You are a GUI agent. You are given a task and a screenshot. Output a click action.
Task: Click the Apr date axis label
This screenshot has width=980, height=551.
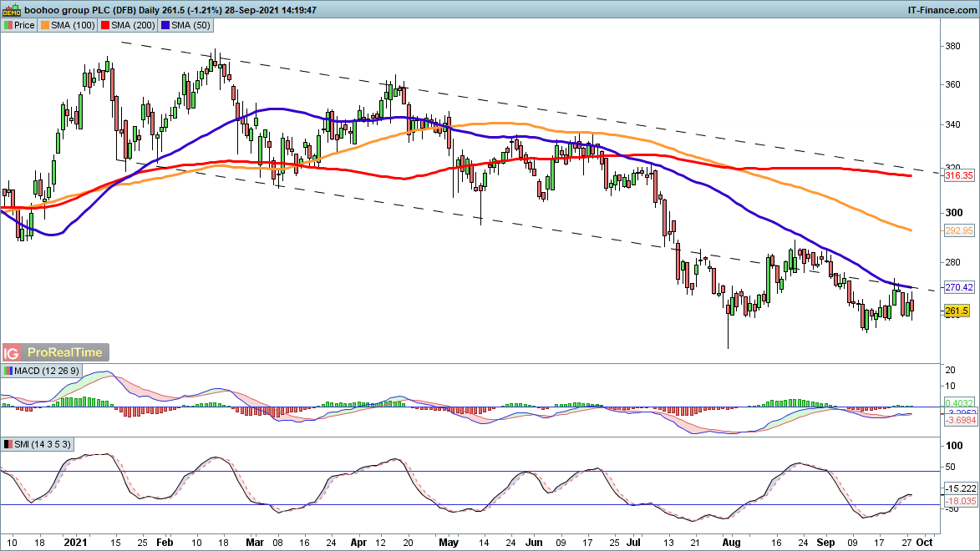[358, 543]
